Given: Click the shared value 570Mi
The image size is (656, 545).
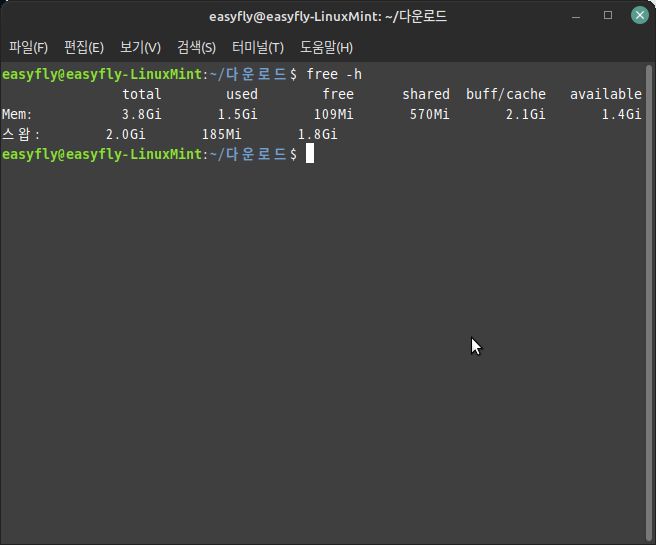Looking at the screenshot, I should [x=430, y=114].
